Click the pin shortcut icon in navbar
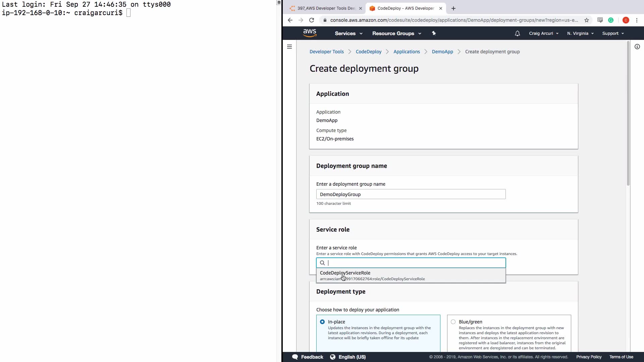 click(434, 33)
